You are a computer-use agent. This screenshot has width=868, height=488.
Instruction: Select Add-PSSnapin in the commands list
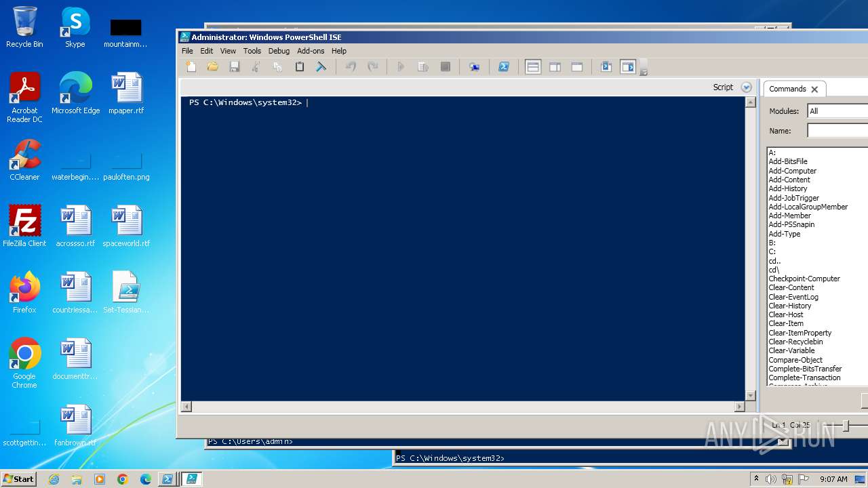[791, 224]
